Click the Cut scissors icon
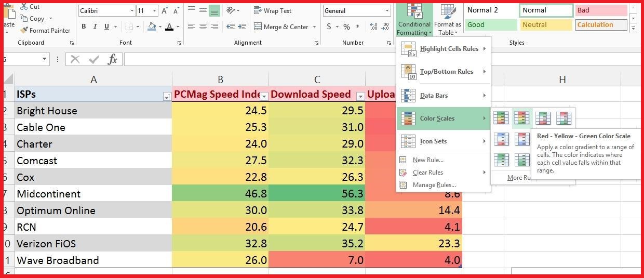The width and height of the screenshot is (644, 278). [x=24, y=7]
